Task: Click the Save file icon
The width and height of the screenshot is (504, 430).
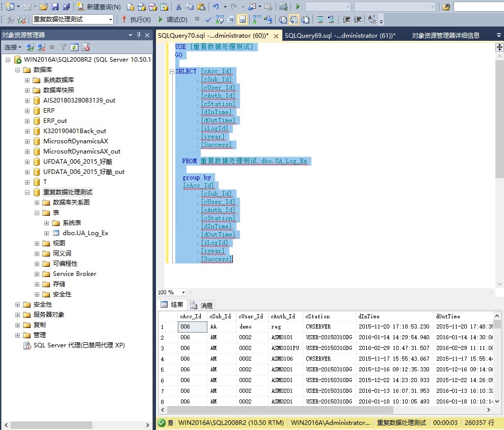Action: pos(55,7)
